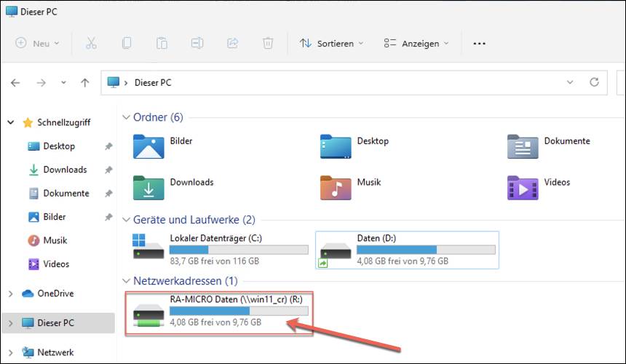626x364 pixels.
Task: Click pin icon next to sidebar Downloads
Action: coord(108,170)
